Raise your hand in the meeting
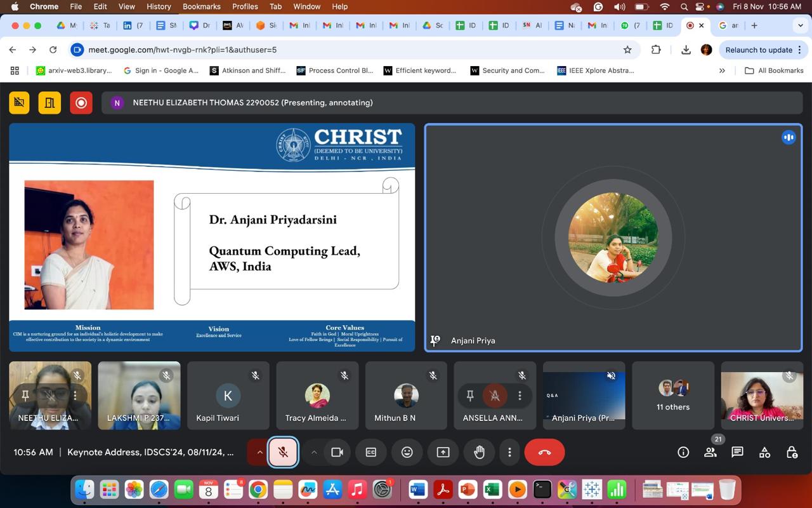 click(479, 452)
